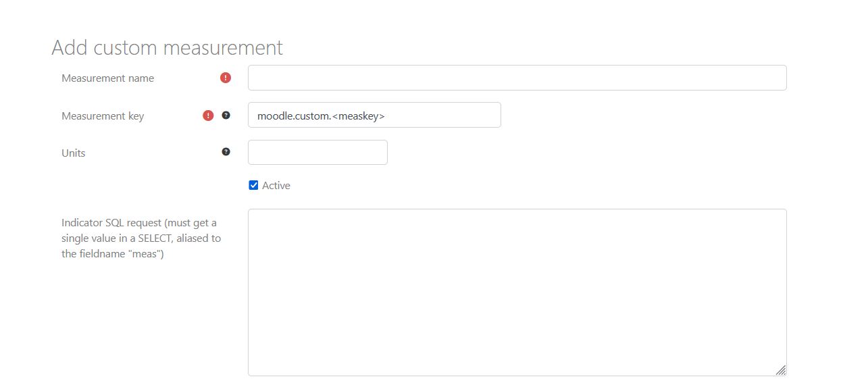The height and width of the screenshot is (383, 868).
Task: Focus the Units input box
Action: pyautogui.click(x=317, y=153)
